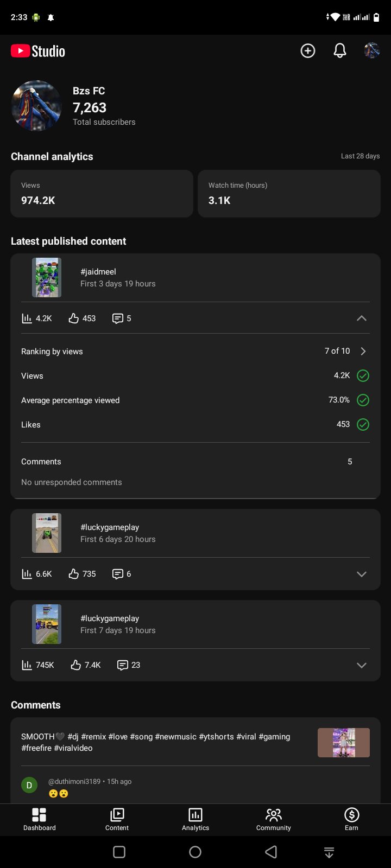This screenshot has height=868, width=391.
Task: Tap comment icon showing 6
Action: coord(117,574)
